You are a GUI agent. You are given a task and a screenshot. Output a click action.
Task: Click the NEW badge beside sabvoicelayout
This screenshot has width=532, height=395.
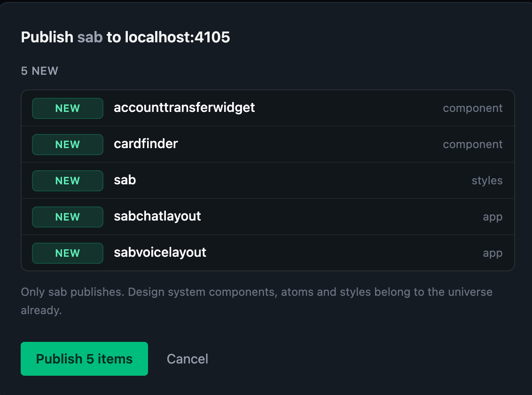point(68,253)
